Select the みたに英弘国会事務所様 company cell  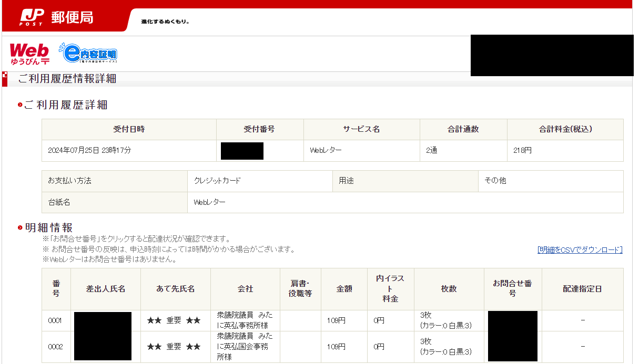click(245, 347)
